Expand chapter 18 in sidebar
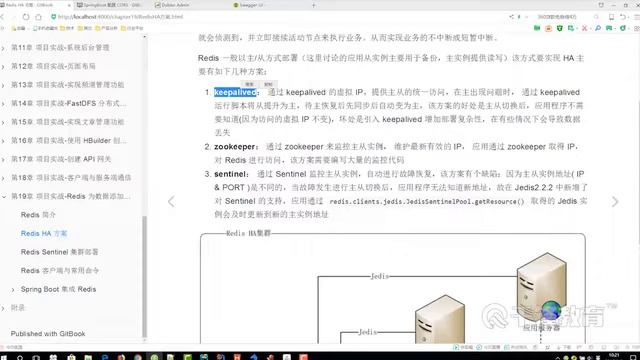Image resolution: width=640 pixels, height=360 pixels. point(3,178)
